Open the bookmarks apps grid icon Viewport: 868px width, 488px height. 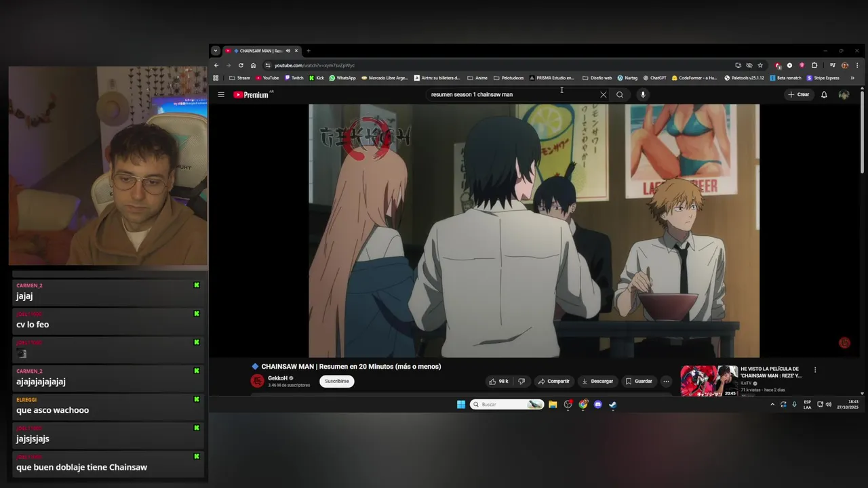[216, 78]
